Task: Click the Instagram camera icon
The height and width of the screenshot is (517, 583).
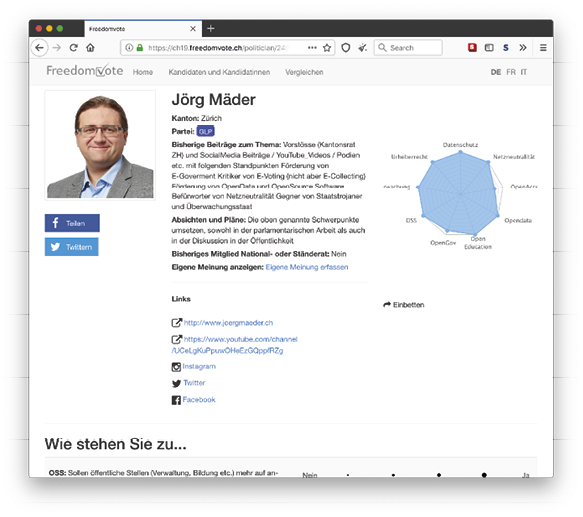Action: 176,367
